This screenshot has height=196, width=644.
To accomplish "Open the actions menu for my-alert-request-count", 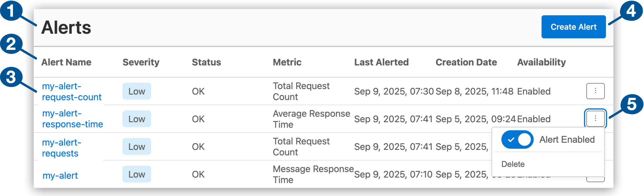I will coord(595,91).
